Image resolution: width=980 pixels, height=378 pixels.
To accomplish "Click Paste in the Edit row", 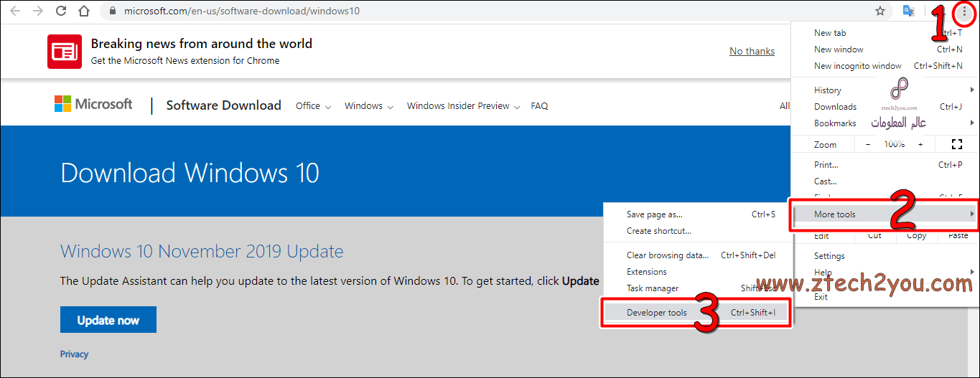I will [958, 235].
